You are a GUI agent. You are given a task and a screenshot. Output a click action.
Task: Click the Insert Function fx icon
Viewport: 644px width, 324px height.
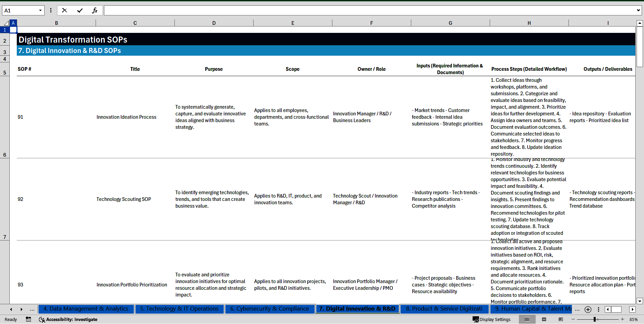(95, 10)
